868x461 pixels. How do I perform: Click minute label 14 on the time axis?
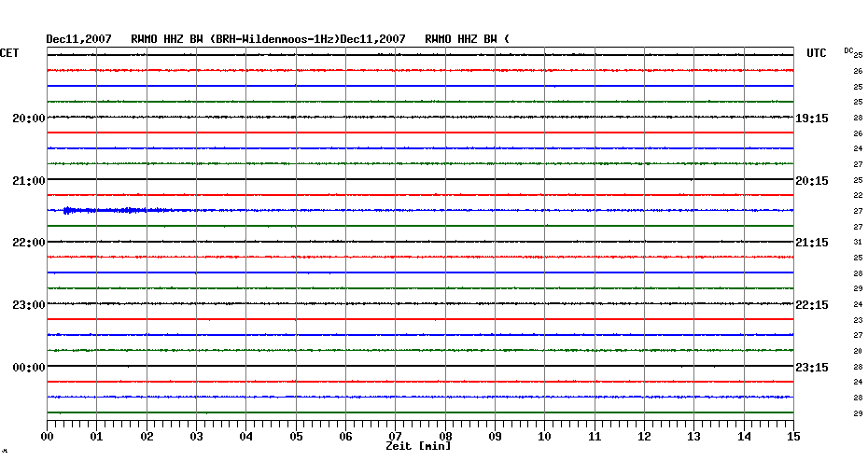point(744,436)
